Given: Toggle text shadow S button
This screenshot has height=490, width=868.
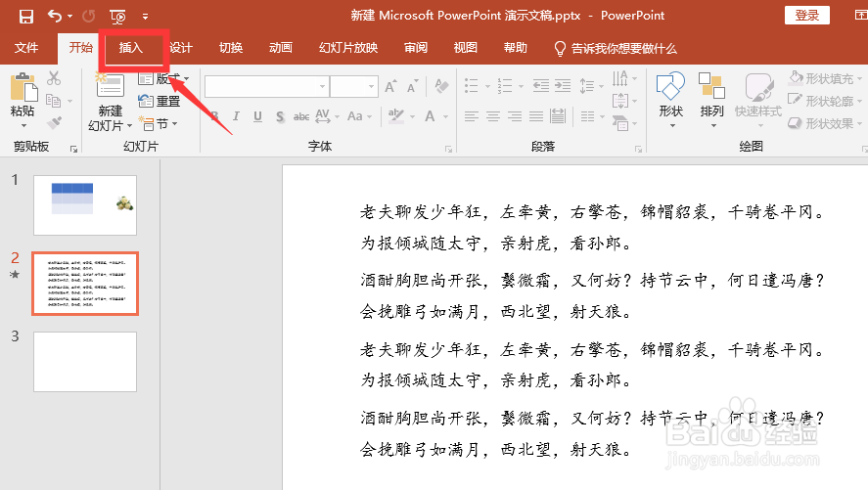Looking at the screenshot, I should [280, 116].
